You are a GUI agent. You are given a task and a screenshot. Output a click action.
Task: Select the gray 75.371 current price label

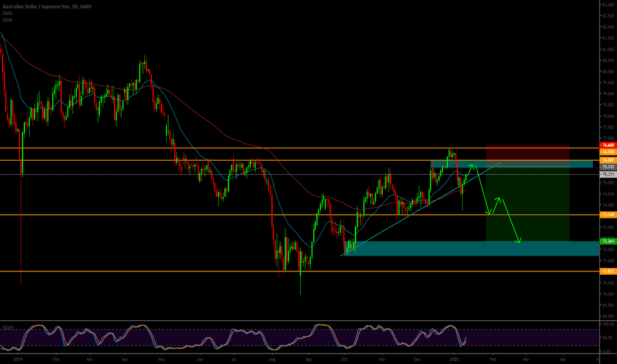pyautogui.click(x=606, y=175)
